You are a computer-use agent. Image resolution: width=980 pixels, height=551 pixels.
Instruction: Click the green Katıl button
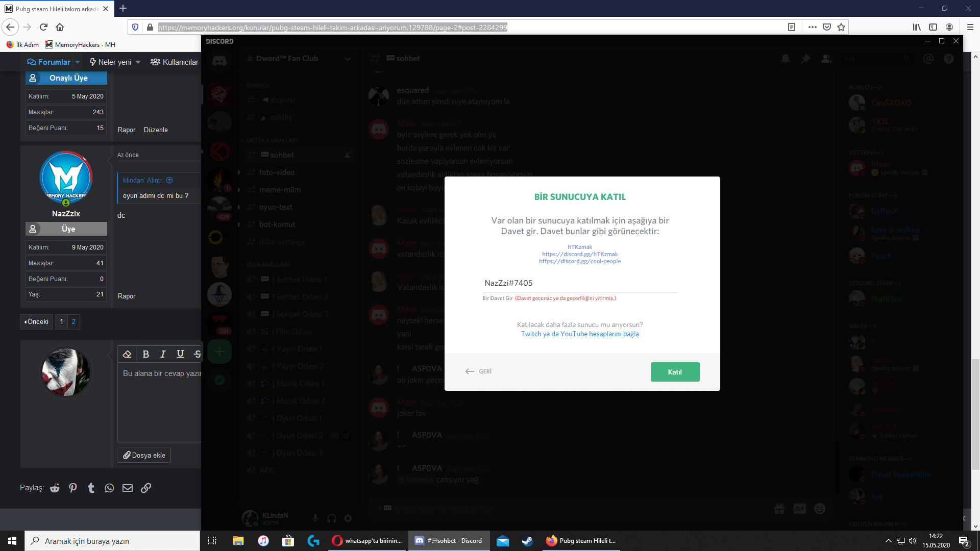coord(675,372)
